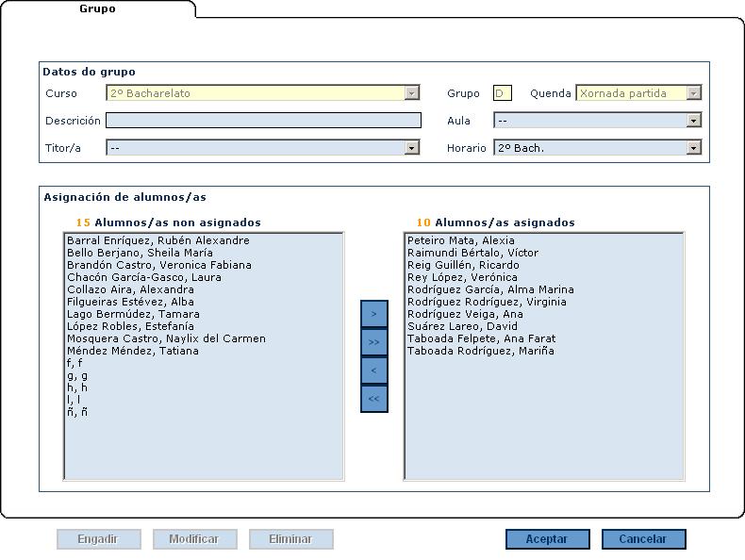
Task: Select Barral Enríquez, Rubén Alexandre in unassigned list
Action: point(157,240)
